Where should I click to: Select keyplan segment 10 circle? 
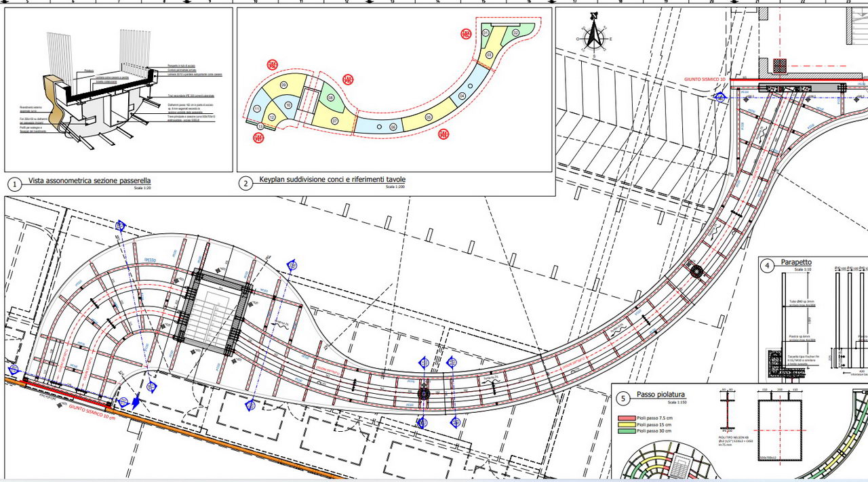[x=289, y=105]
